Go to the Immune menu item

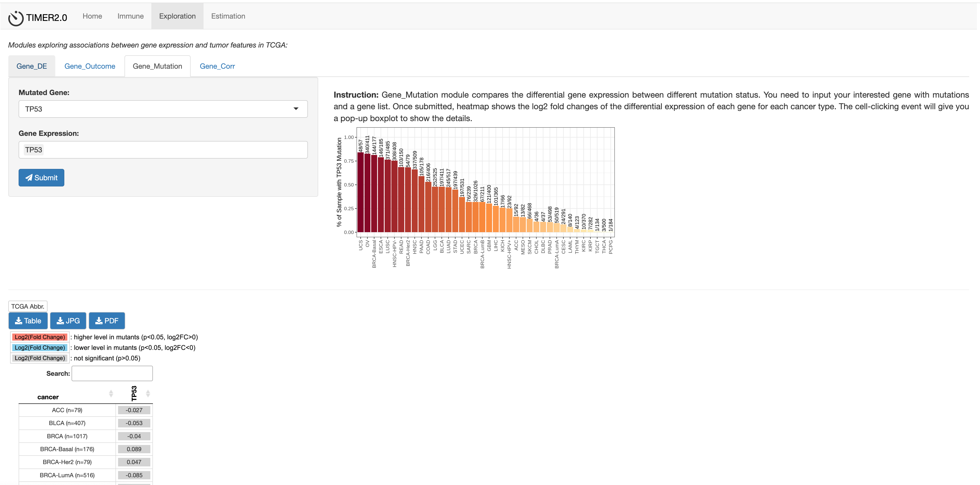click(x=130, y=16)
